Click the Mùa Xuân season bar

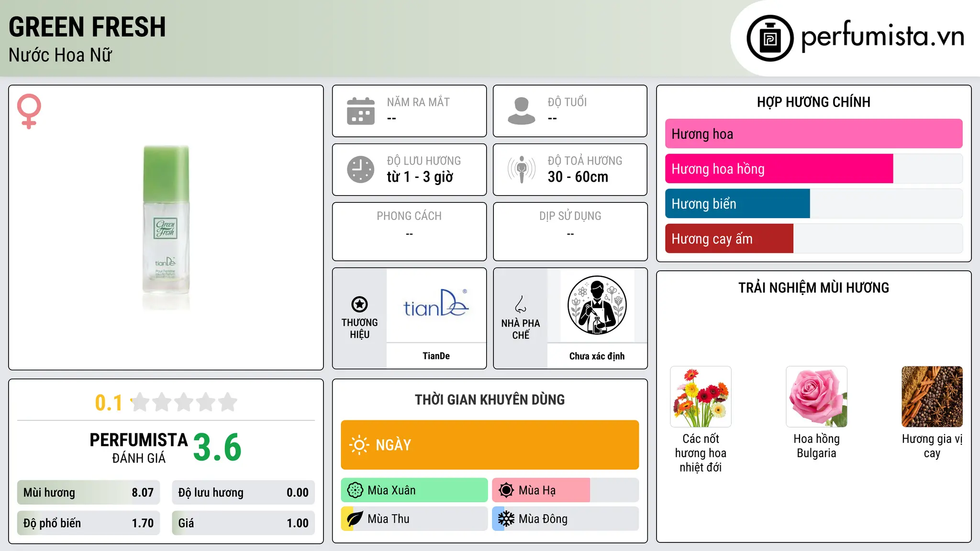[414, 490]
